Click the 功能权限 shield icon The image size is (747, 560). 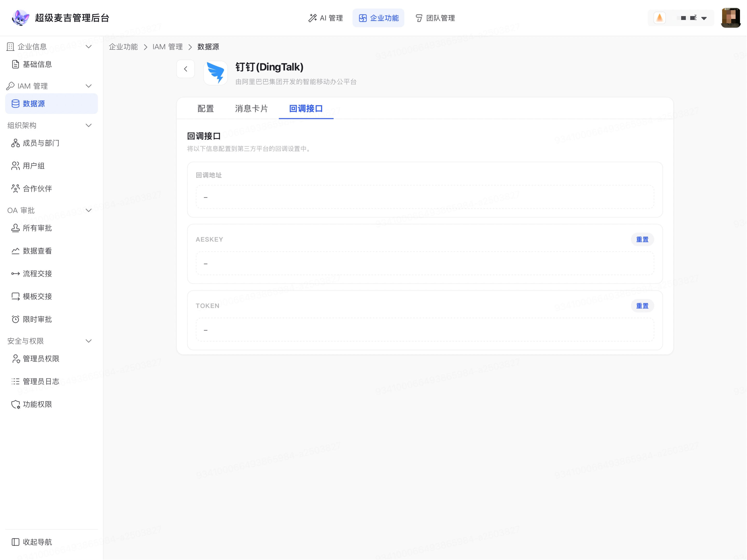pos(15,405)
